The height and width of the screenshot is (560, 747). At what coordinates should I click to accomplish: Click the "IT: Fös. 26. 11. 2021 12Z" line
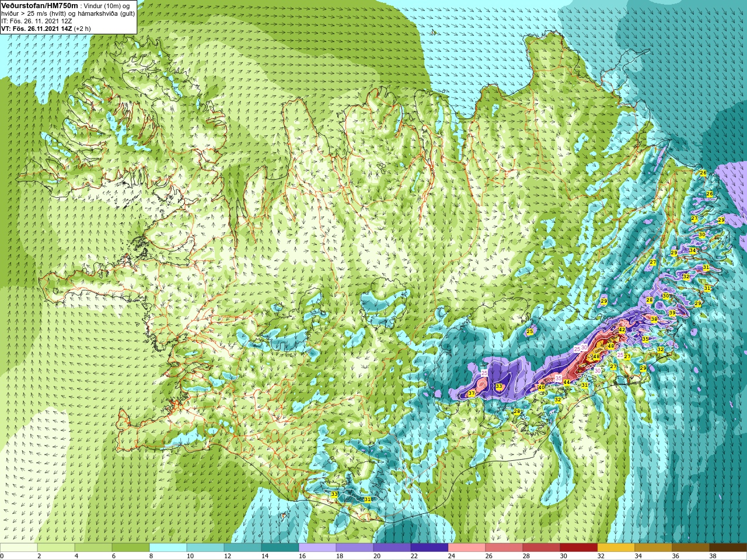click(x=37, y=20)
